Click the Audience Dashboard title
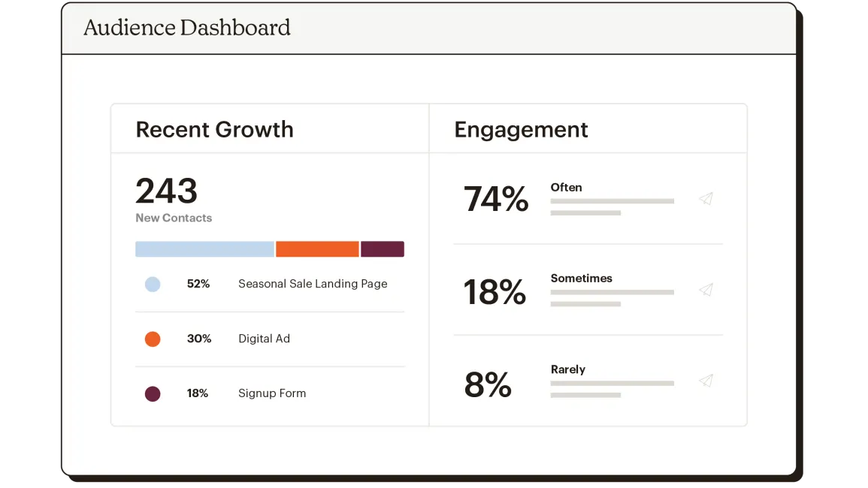 tap(187, 29)
